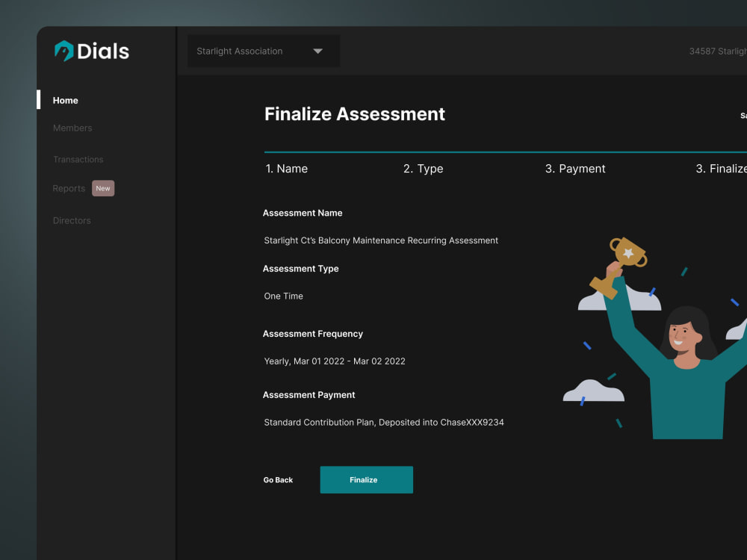Image resolution: width=747 pixels, height=560 pixels.
Task: Click the trophy celebration illustration
Action: [655, 338]
